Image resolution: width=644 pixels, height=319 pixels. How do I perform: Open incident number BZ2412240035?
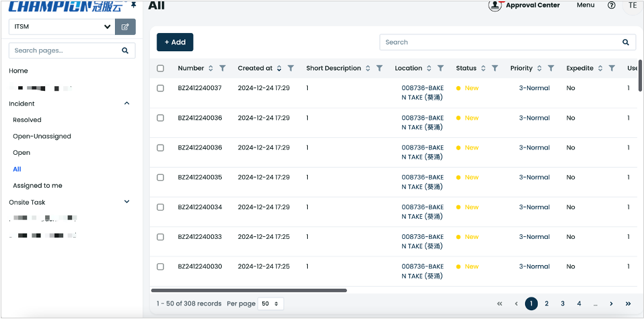[x=200, y=177]
